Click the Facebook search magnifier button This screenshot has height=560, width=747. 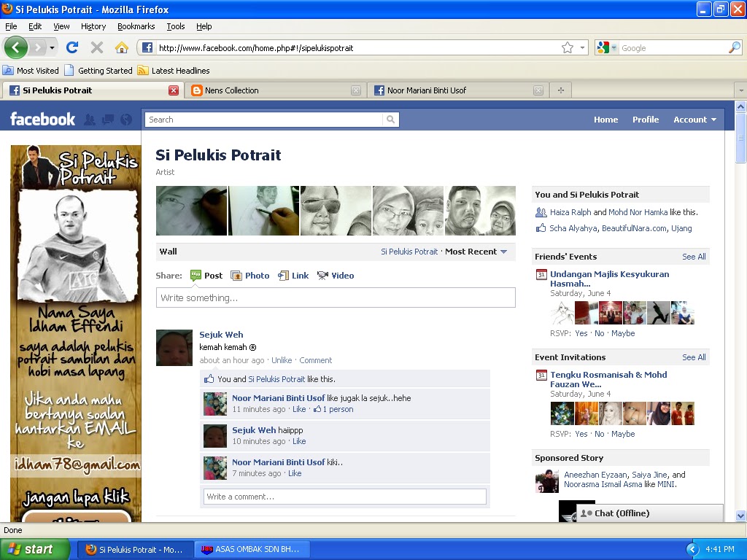(x=391, y=120)
